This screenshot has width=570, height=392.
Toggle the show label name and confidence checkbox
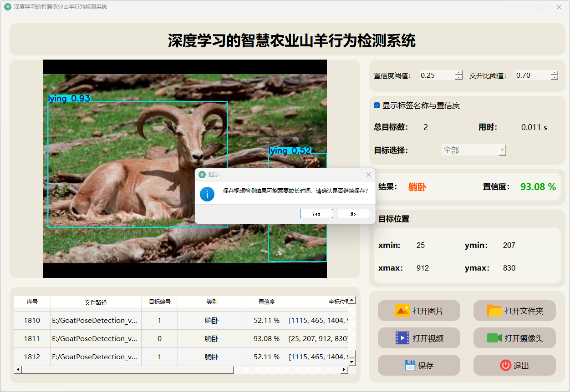click(x=377, y=106)
